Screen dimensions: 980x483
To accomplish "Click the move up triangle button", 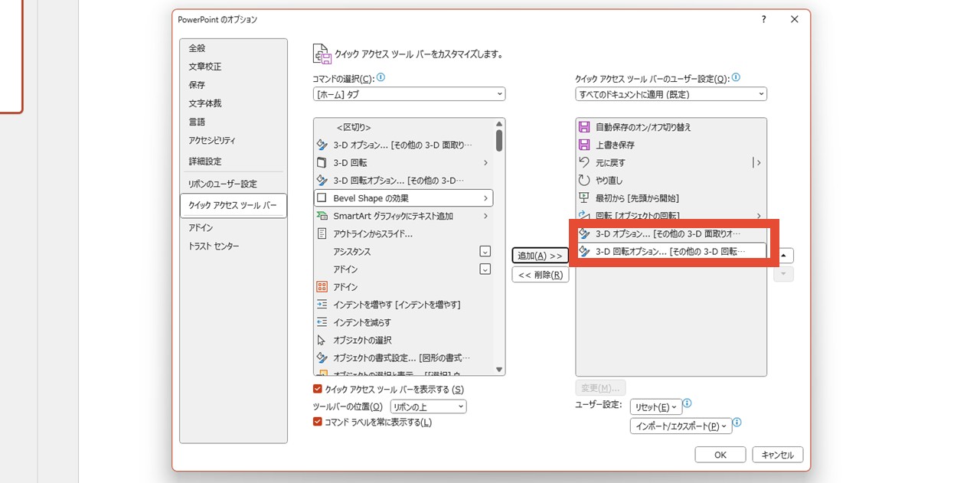I will click(x=783, y=256).
